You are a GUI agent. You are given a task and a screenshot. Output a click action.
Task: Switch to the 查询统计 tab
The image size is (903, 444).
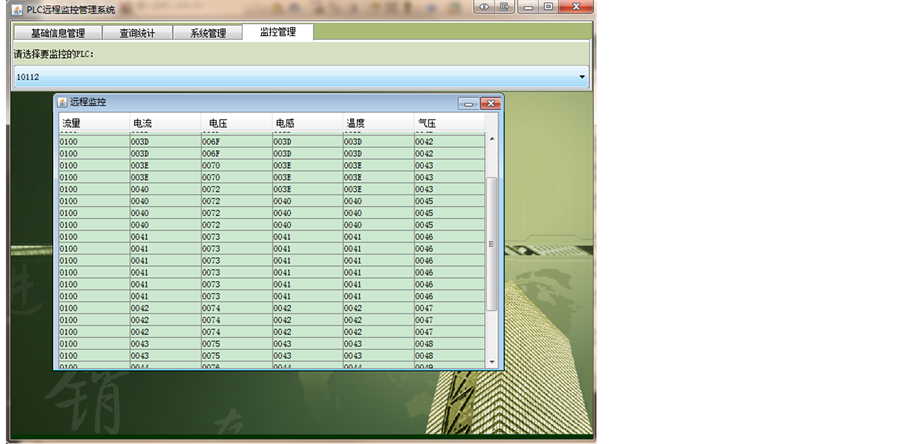(137, 33)
